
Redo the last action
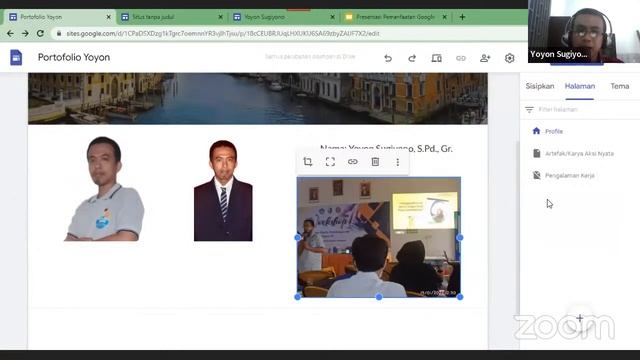coord(412,58)
